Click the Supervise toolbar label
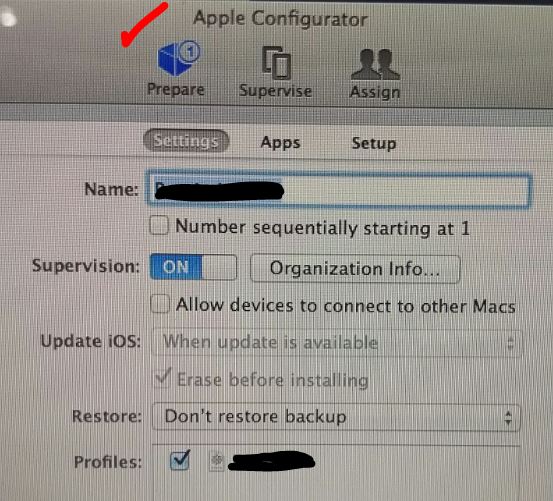553x501 pixels. [x=275, y=91]
